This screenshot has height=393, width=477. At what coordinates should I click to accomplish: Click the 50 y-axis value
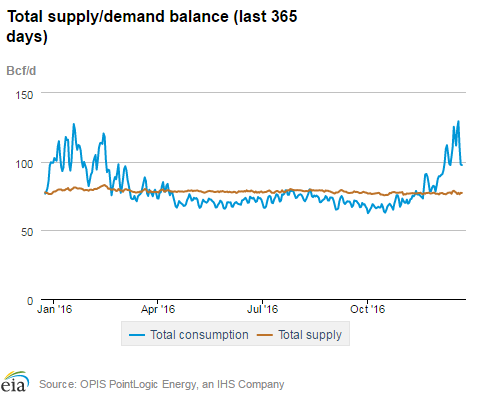tap(27, 232)
